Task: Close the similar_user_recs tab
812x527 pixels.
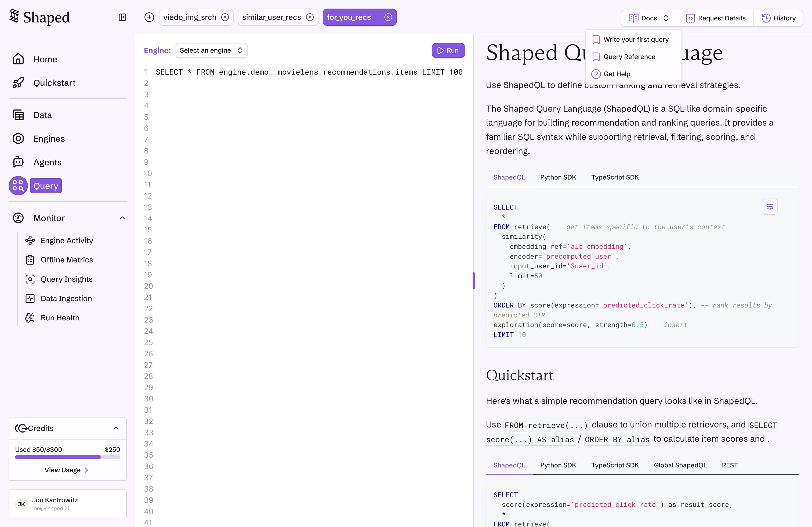Action: [310, 17]
